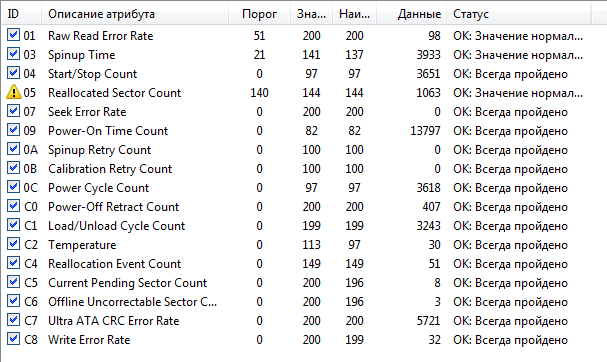Sort by the ID column header
The width and height of the screenshot is (607, 362).
pyautogui.click(x=21, y=14)
